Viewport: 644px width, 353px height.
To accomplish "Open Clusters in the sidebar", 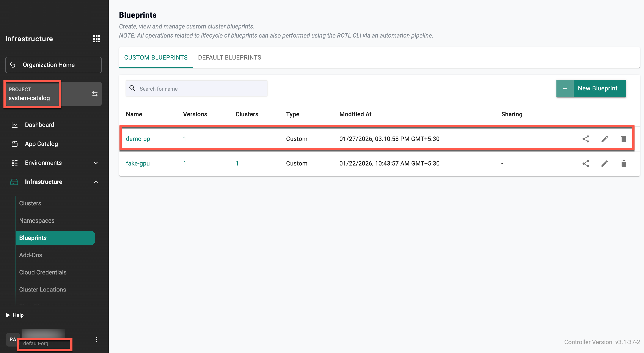I will [30, 203].
